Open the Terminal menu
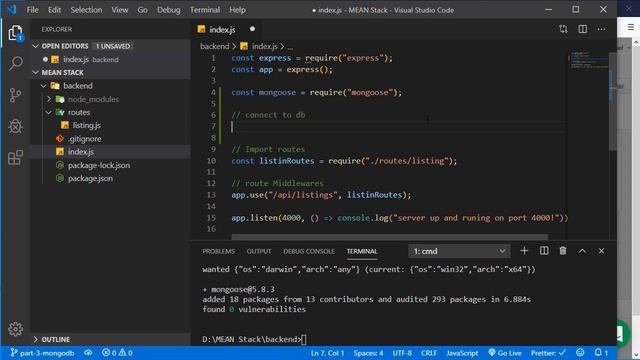 (204, 10)
